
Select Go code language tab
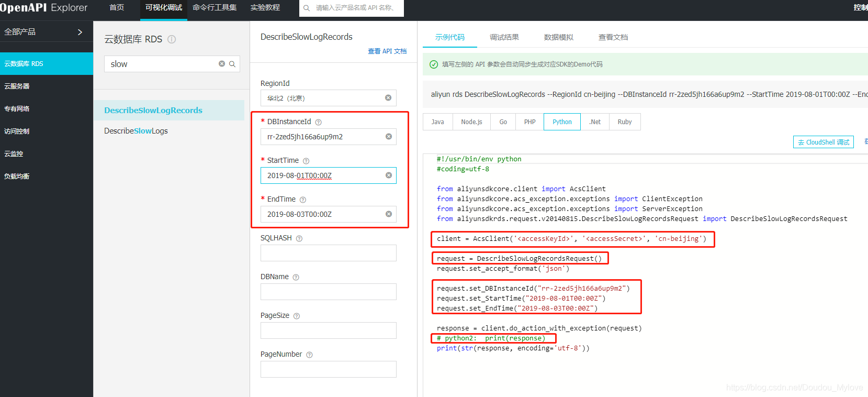pos(503,122)
